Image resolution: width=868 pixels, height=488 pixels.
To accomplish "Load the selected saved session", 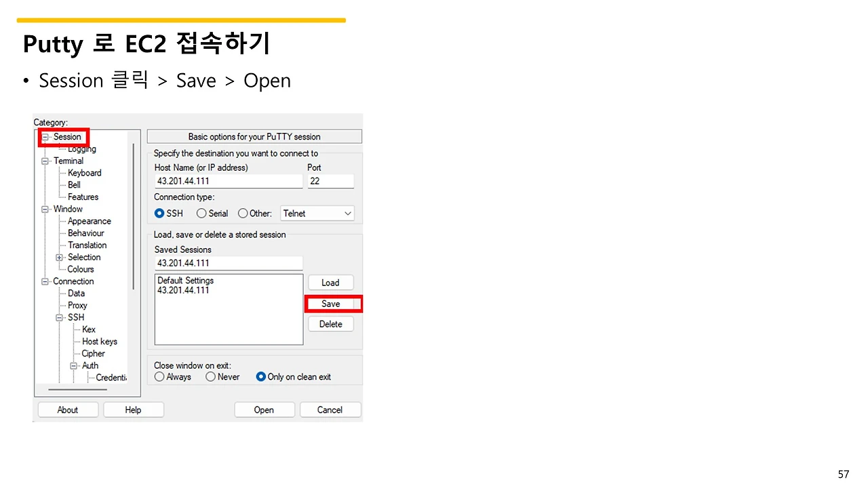I will 330,283.
